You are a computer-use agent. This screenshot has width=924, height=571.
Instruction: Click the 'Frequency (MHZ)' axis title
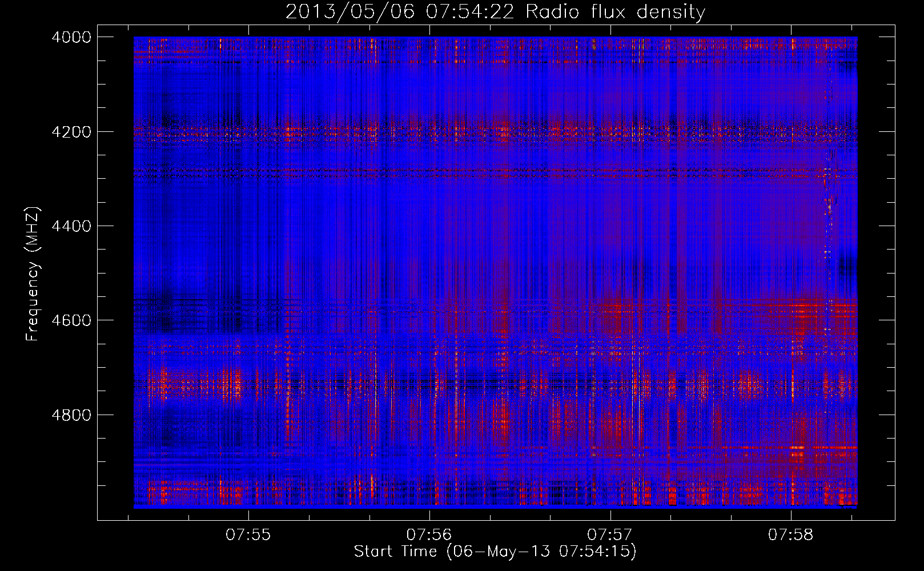coord(33,274)
